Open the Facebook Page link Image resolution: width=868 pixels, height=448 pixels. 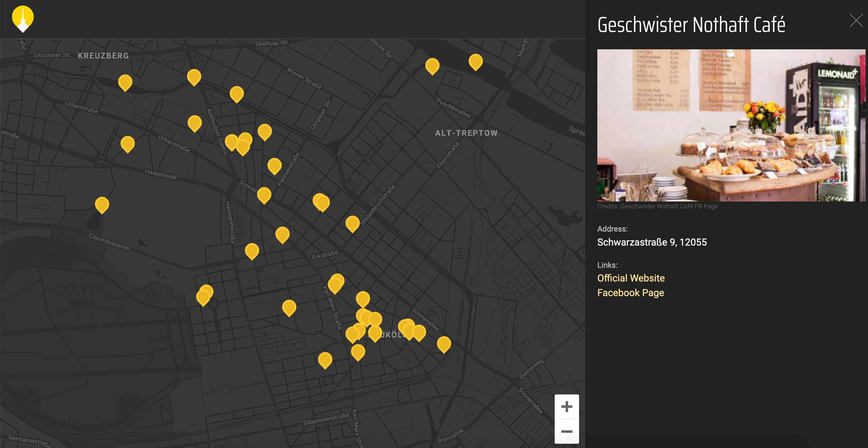[x=631, y=292]
